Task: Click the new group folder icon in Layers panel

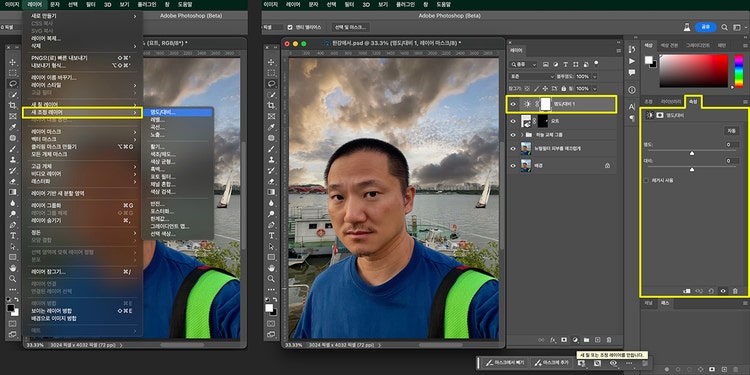Action: click(586, 340)
